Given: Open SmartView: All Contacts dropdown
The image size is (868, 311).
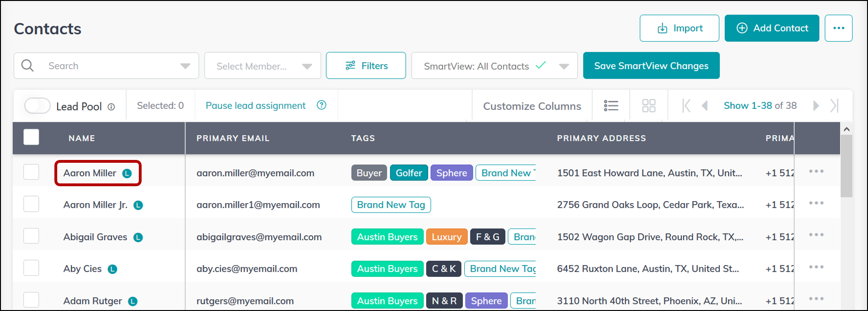Looking at the screenshot, I should click(x=494, y=66).
